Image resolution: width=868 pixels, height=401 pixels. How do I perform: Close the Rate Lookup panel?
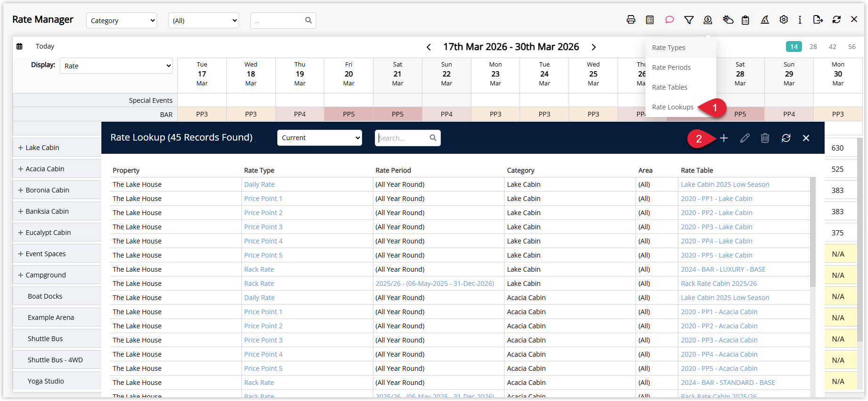point(806,138)
